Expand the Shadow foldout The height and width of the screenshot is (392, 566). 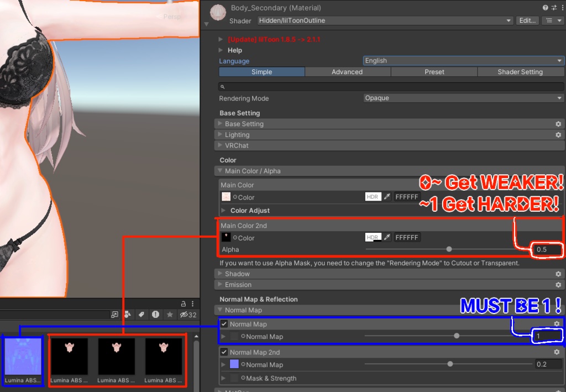tap(219, 273)
